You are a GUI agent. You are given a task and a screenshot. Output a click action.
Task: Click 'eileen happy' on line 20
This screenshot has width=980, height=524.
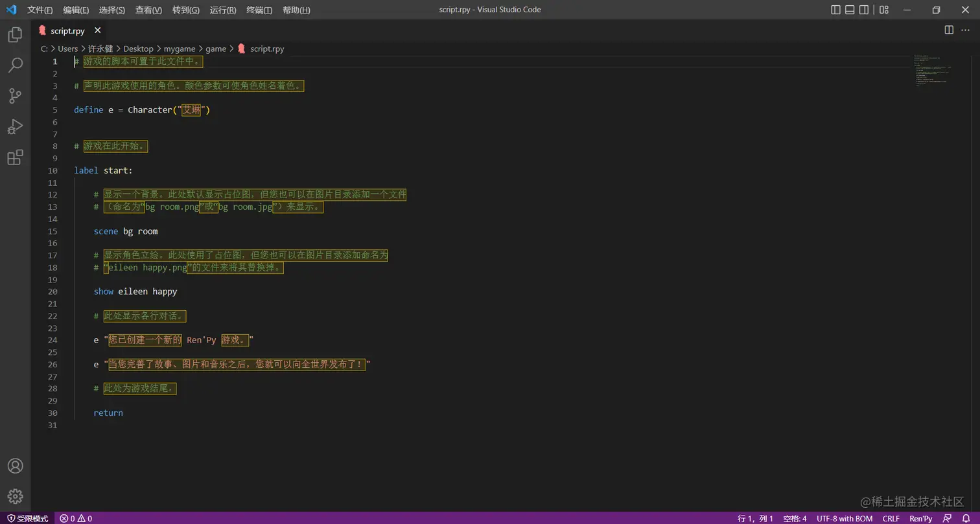pos(148,291)
